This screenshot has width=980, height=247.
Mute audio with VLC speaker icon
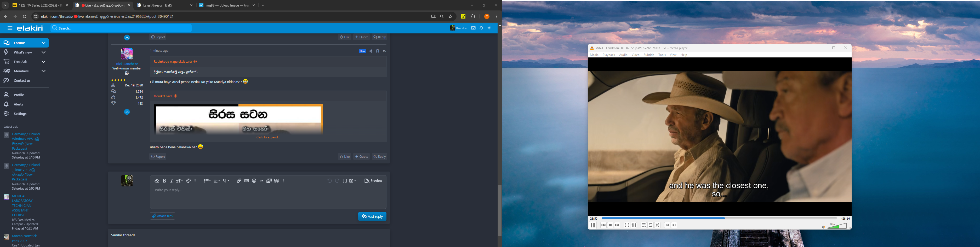[823, 227]
